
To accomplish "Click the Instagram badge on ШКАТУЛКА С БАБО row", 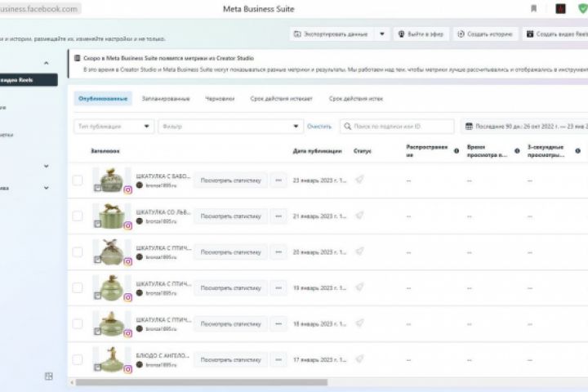I will point(128,189).
